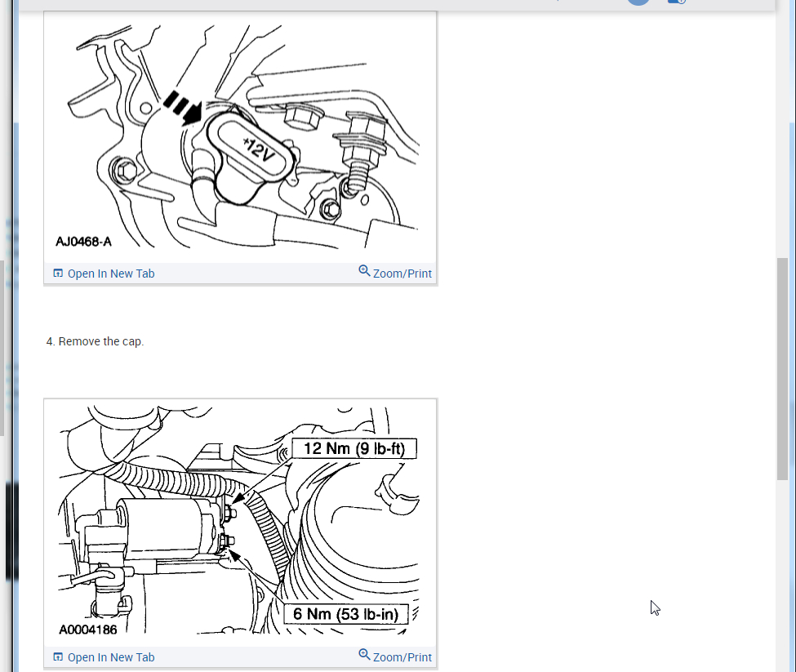Click new-tab icon beside AJ0468-A diagram
The height and width of the screenshot is (672, 796).
point(58,273)
